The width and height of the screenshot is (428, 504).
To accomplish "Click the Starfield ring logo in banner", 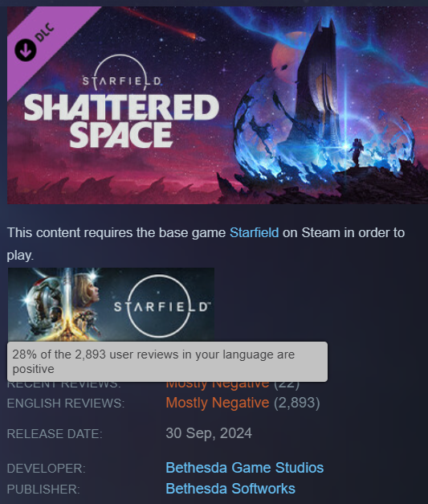I will [x=121, y=75].
